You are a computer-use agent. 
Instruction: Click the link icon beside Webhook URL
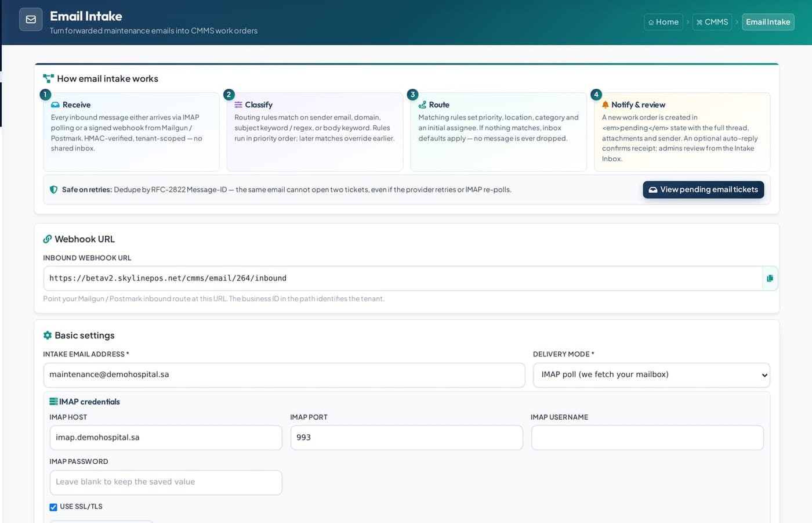click(x=48, y=239)
